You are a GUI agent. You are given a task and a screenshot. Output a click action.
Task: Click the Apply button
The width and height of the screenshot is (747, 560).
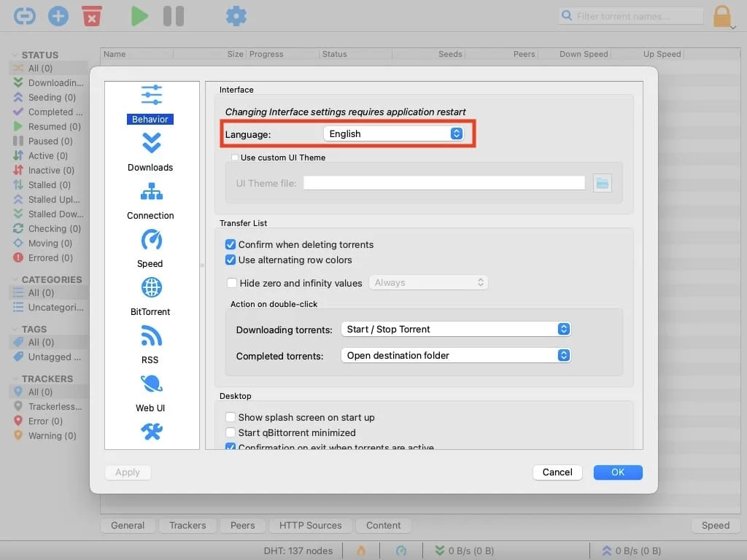[x=128, y=472]
